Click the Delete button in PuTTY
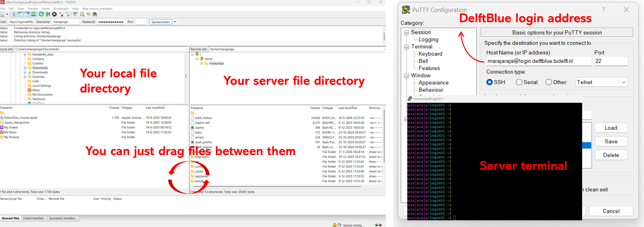 [x=611, y=155]
